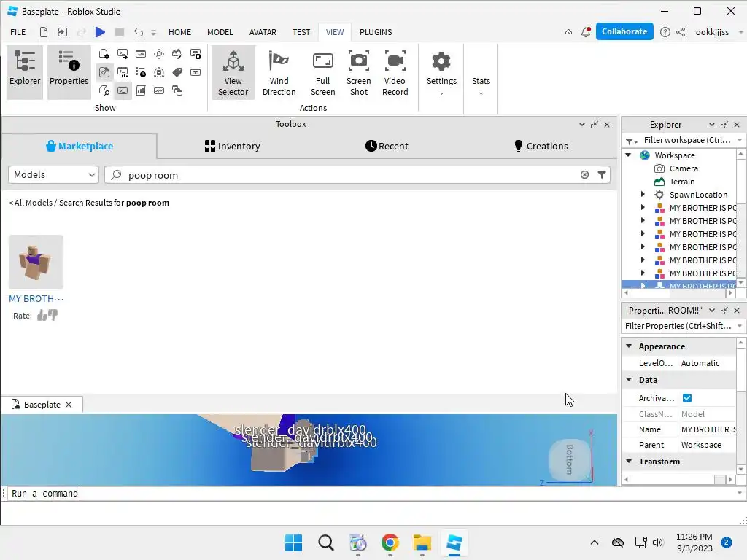Switch to the Recent toolbox tab

click(387, 146)
